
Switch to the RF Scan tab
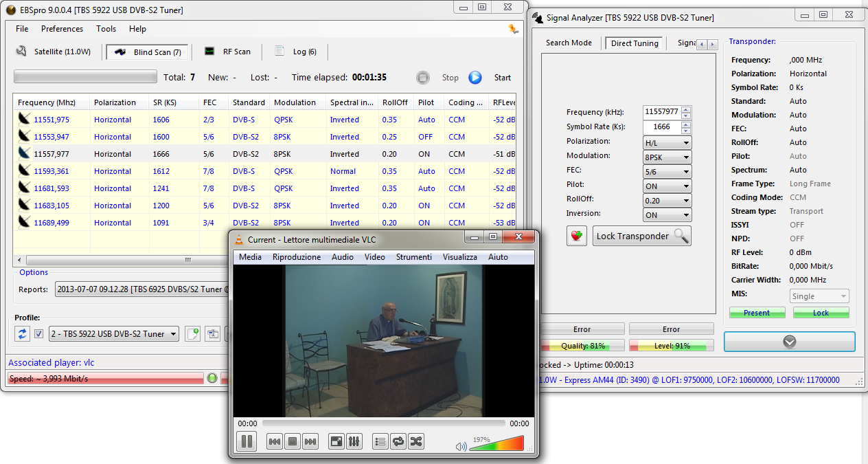(x=228, y=52)
